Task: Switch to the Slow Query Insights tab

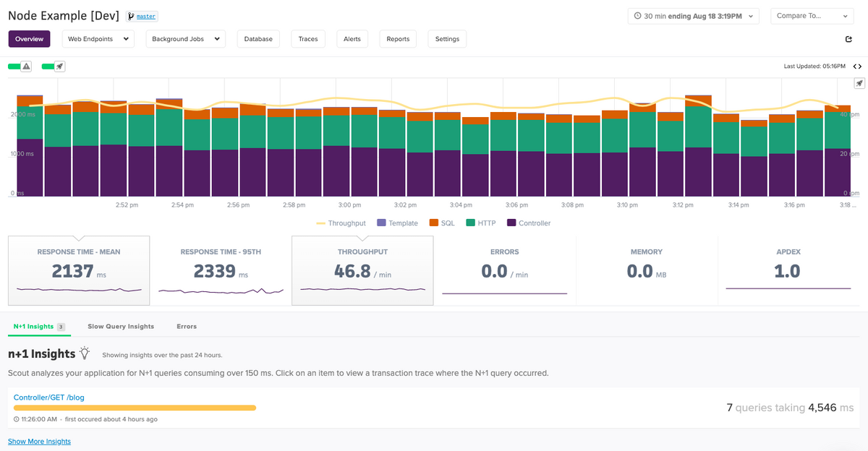Action: [120, 326]
